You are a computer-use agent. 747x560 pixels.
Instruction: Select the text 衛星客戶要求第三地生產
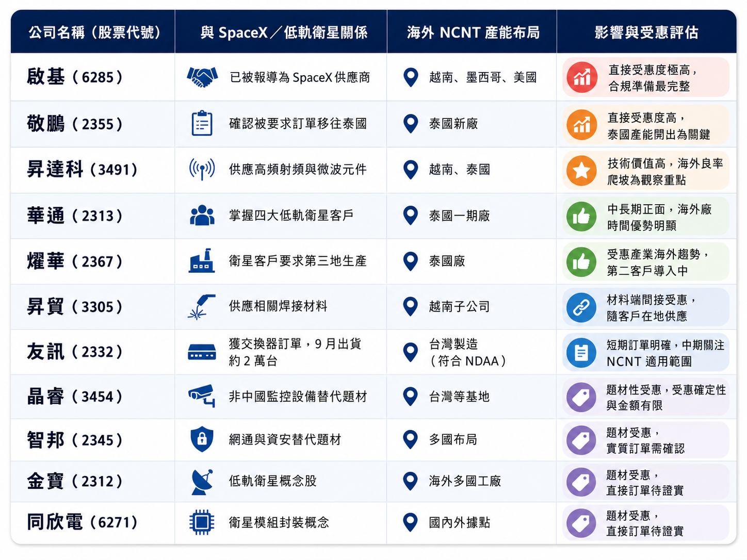click(x=298, y=261)
